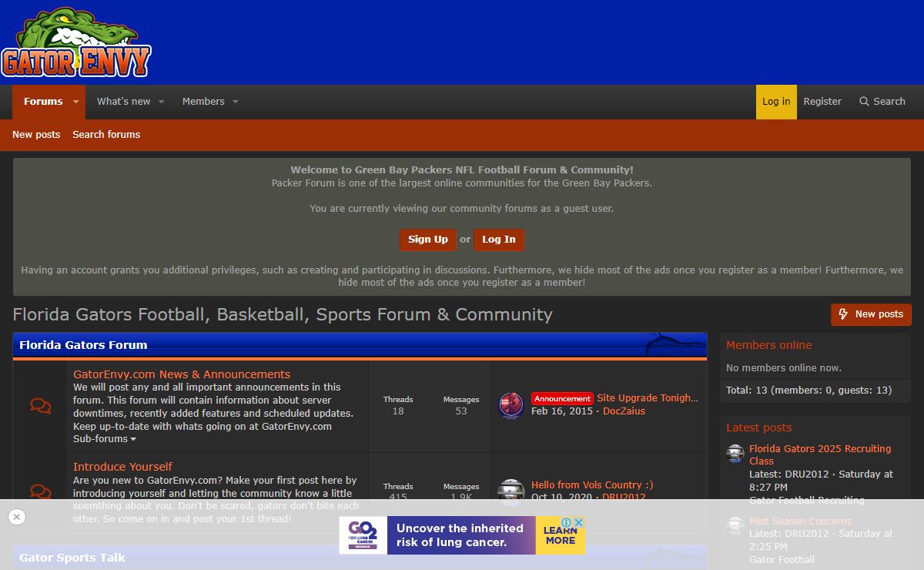Click the LEARN MORE ad button
The width and height of the screenshot is (924, 570).
[561, 535]
